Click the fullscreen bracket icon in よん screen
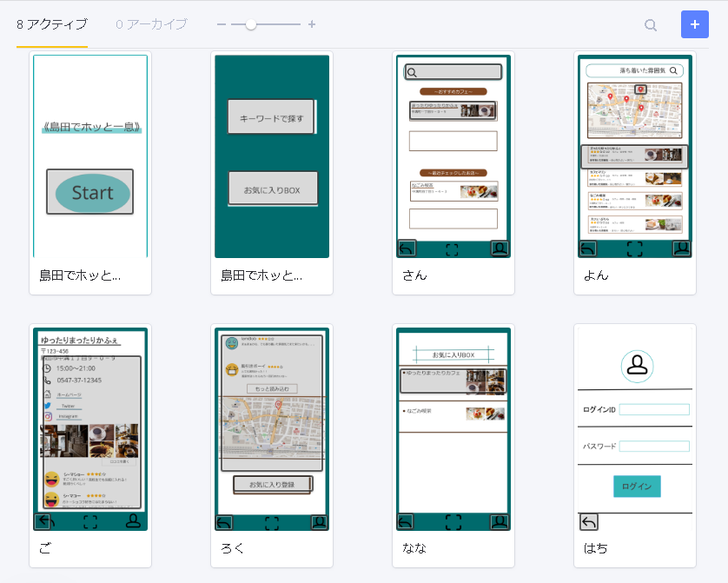Viewport: 728px width, 583px height. pyautogui.click(x=635, y=248)
